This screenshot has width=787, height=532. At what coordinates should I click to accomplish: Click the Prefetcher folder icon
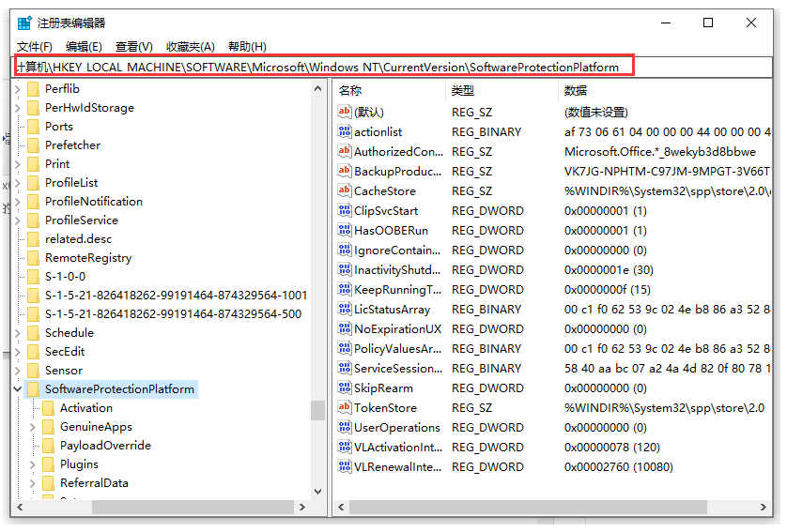click(x=34, y=145)
